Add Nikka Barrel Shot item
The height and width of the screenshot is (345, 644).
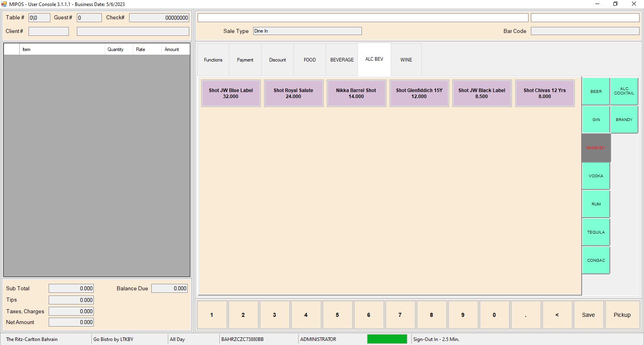[x=356, y=93]
